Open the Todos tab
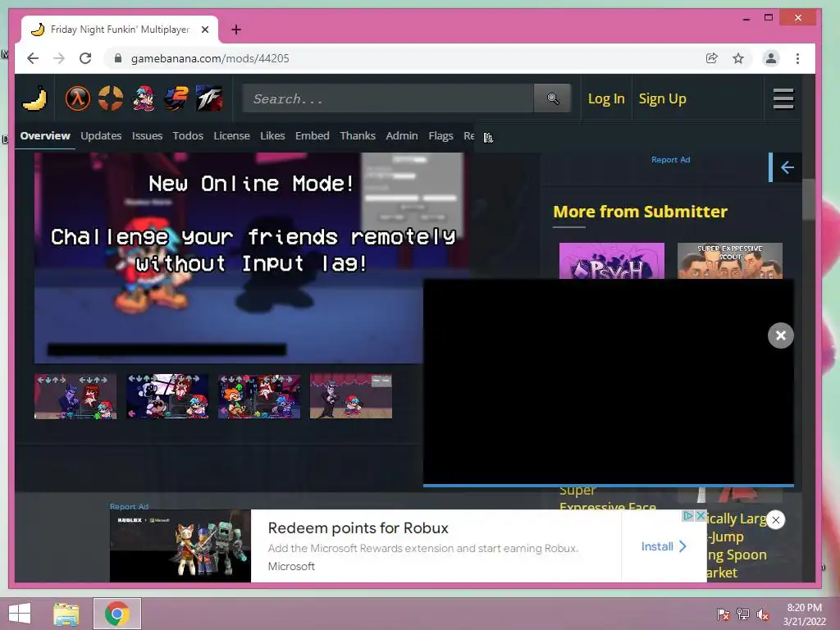The width and height of the screenshot is (840, 630). 188,136
